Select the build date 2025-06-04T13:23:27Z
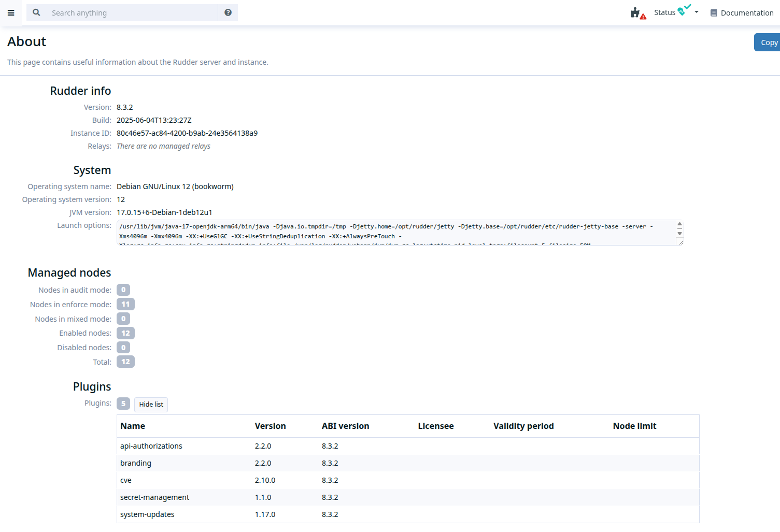The width and height of the screenshot is (780, 532). click(x=154, y=120)
